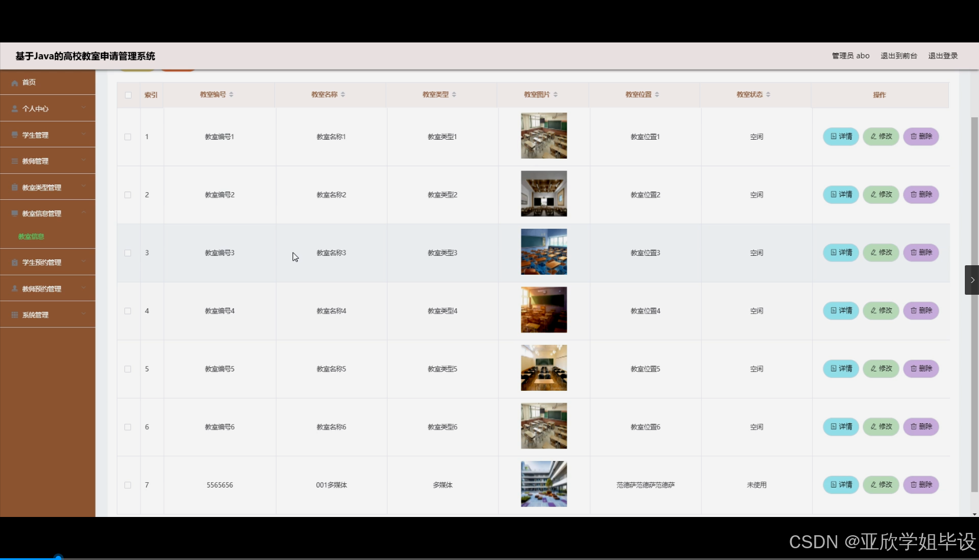Viewport: 979px width, 560px height.
Task: Click the icon beside 学生管理
Action: coord(15,135)
